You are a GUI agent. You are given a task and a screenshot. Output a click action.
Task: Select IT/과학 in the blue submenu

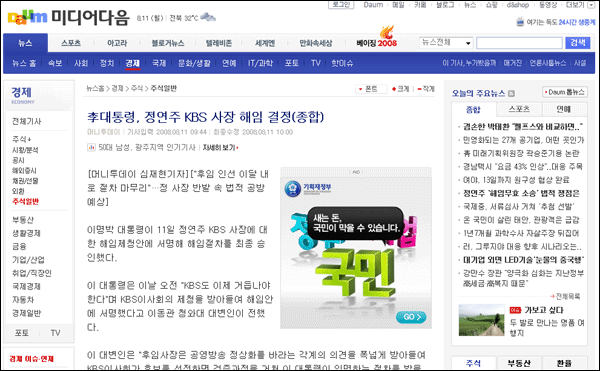[x=260, y=63]
